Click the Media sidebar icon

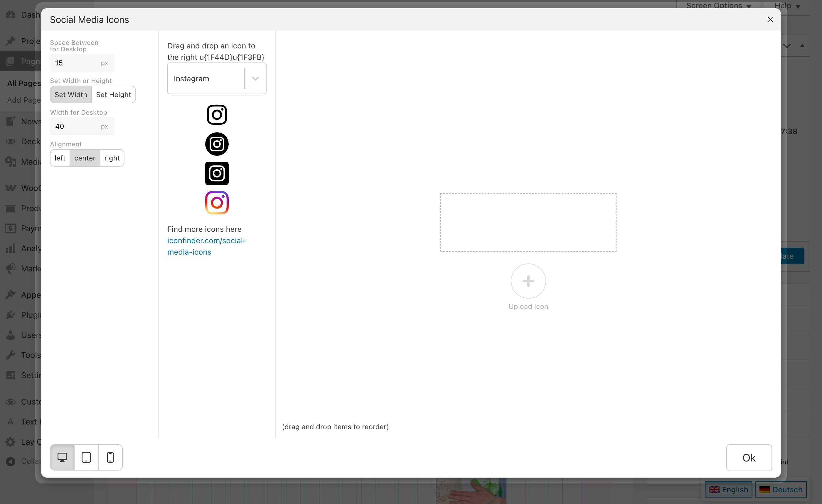[11, 162]
